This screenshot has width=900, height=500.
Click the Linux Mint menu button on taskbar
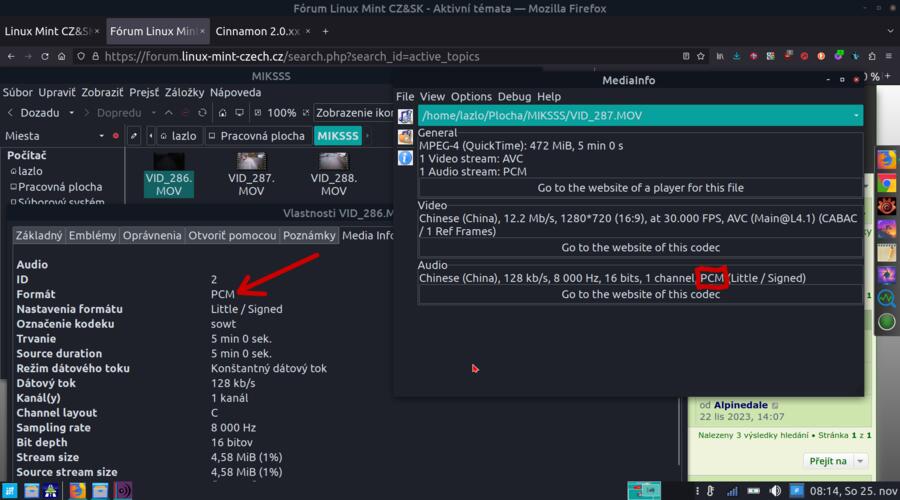coord(11,490)
